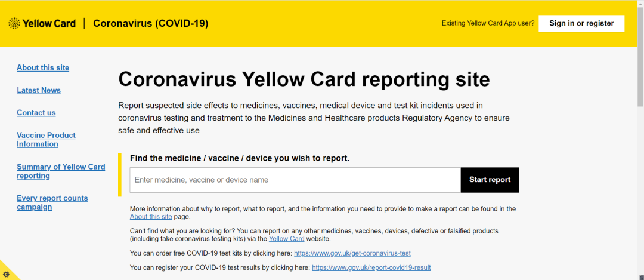Click Sign in or register button
The width and height of the screenshot is (644, 280).
[581, 23]
